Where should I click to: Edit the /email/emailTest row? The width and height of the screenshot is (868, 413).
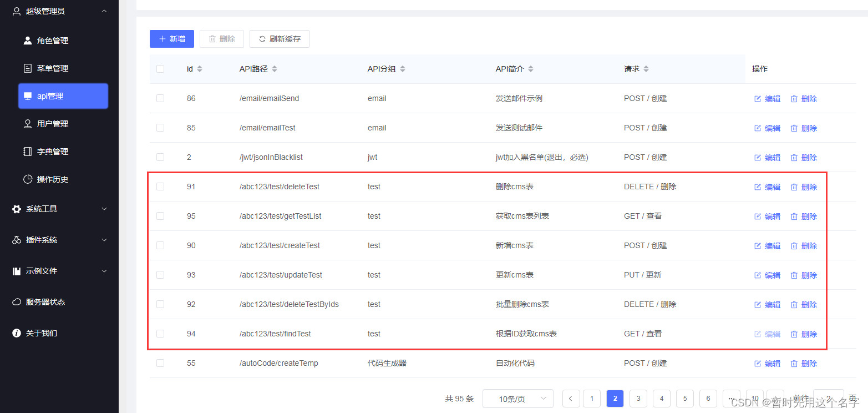pyautogui.click(x=767, y=128)
